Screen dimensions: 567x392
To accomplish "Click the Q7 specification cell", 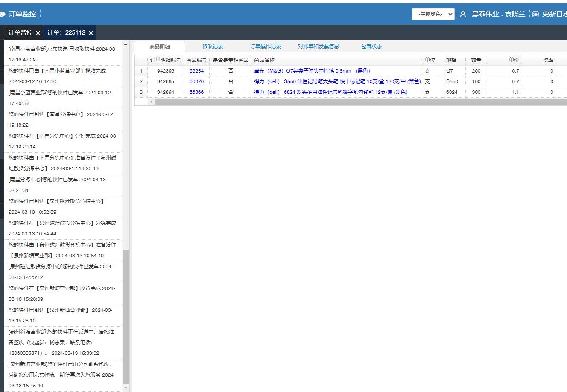I will coord(455,71).
